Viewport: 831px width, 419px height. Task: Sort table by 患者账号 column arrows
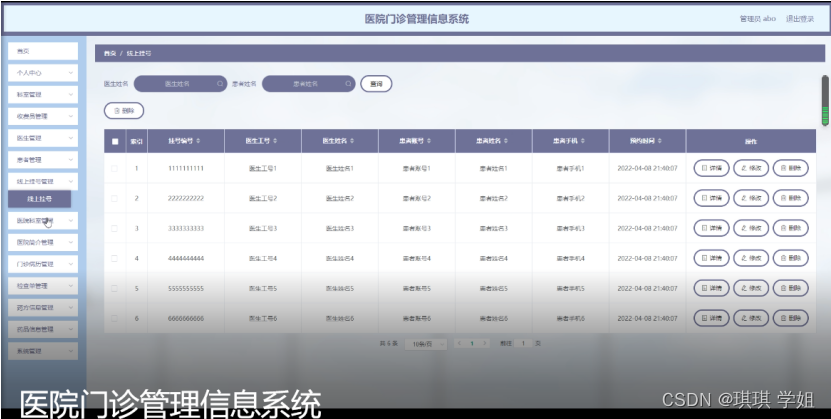tap(429, 141)
